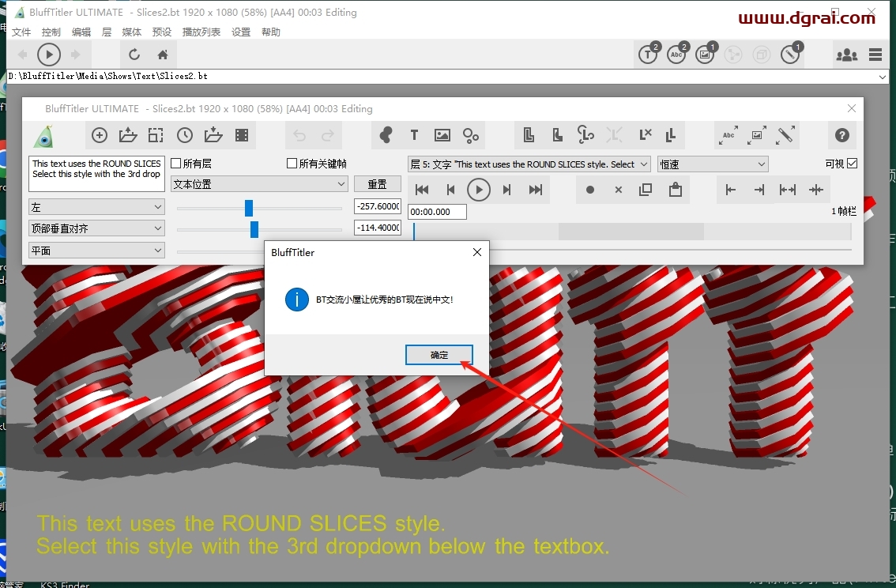This screenshot has height=588, width=896.
Task: Open the 恒速 easing dropdown
Action: (x=713, y=164)
